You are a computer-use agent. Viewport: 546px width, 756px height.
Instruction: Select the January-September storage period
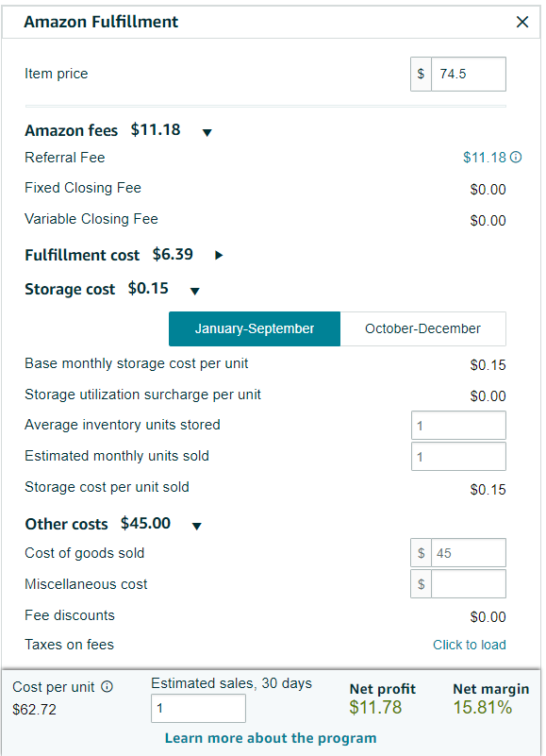click(255, 328)
